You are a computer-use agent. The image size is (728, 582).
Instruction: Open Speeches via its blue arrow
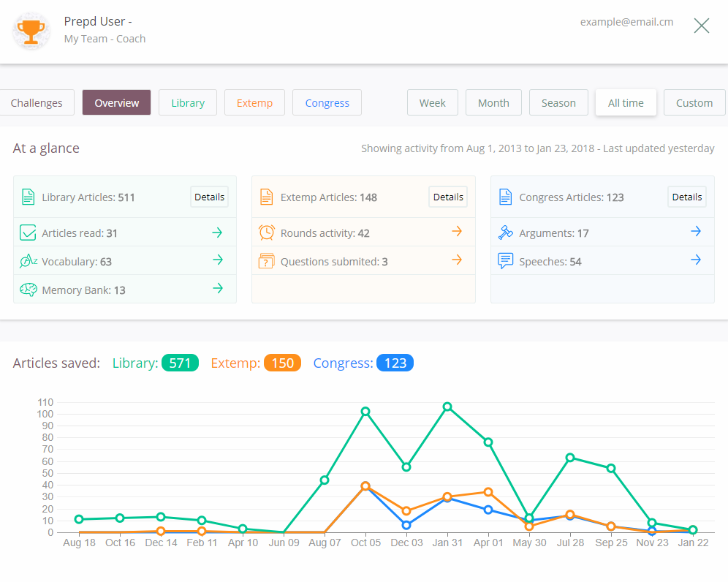pyautogui.click(x=696, y=260)
